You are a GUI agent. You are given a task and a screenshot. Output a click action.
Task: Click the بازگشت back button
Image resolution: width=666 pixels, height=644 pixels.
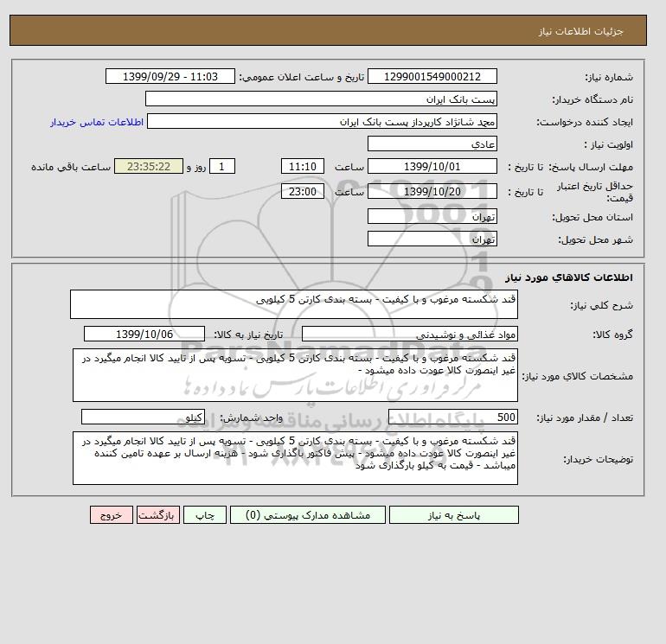click(158, 515)
